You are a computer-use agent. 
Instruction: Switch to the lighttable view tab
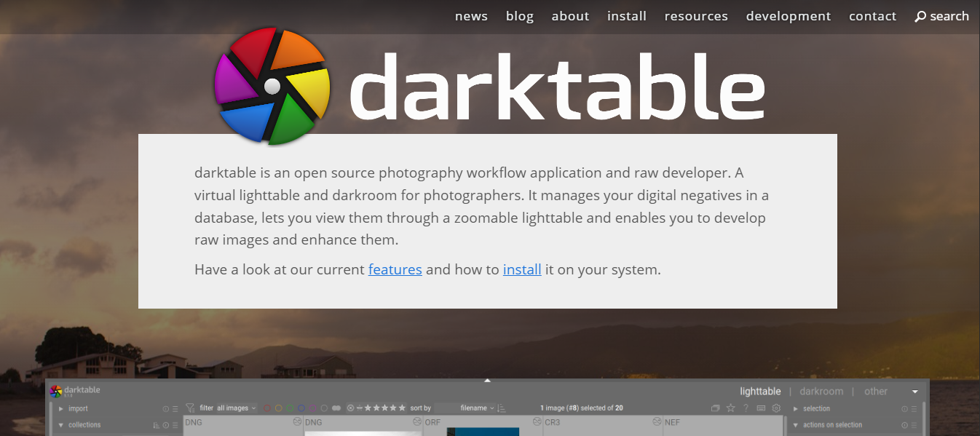click(x=760, y=392)
